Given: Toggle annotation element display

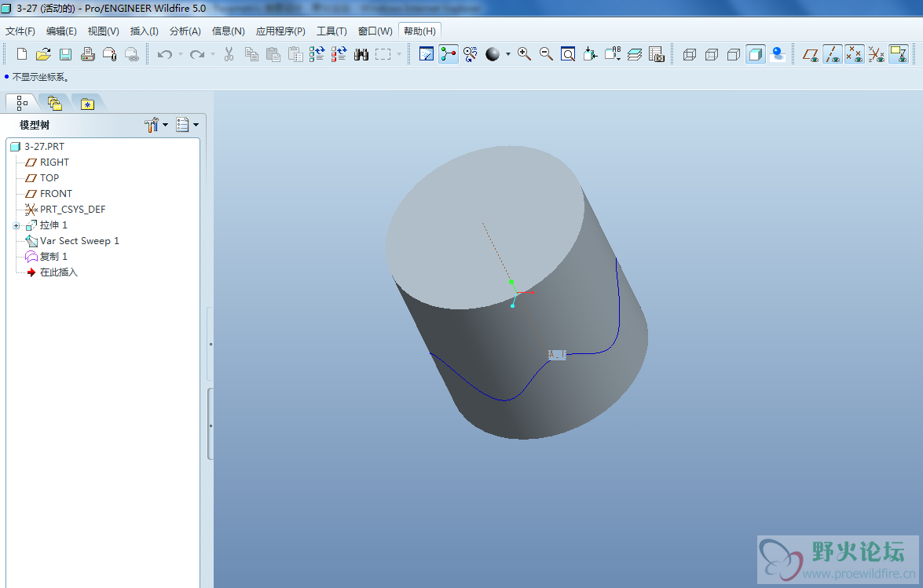Looking at the screenshot, I should point(899,55).
